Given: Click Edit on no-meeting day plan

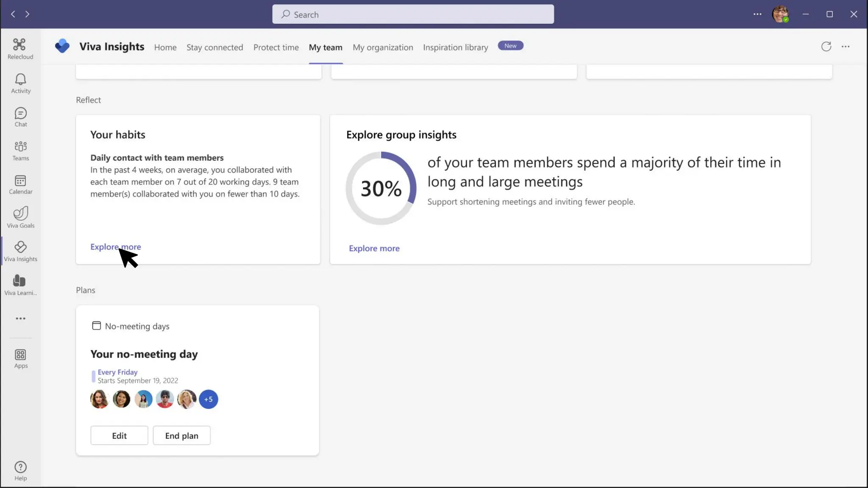Looking at the screenshot, I should coord(119,435).
